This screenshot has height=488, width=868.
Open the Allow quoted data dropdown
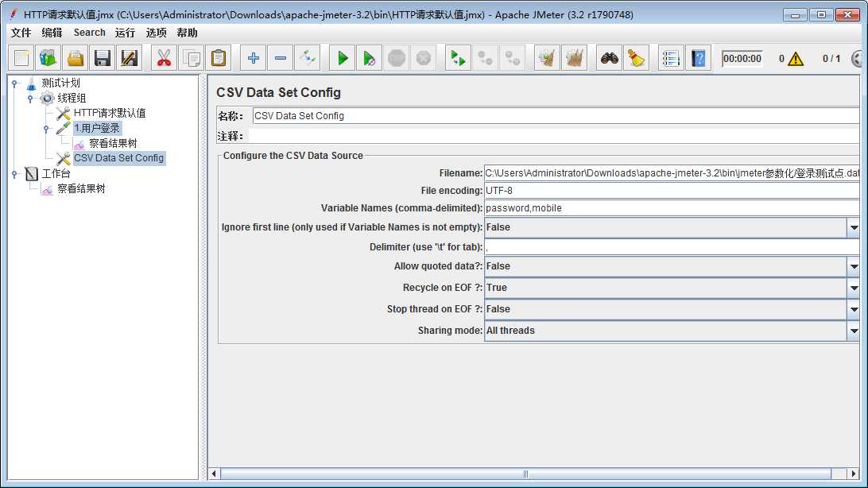pyautogui.click(x=854, y=267)
